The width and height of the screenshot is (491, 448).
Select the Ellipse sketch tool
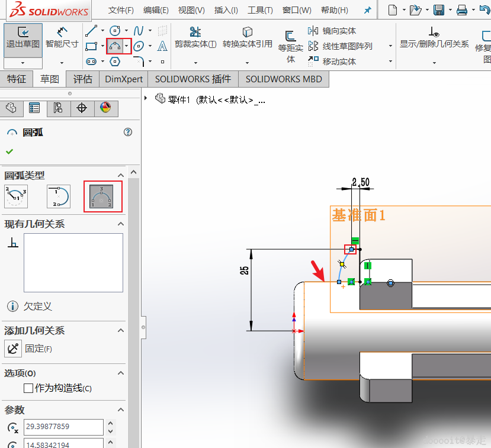tap(139, 46)
